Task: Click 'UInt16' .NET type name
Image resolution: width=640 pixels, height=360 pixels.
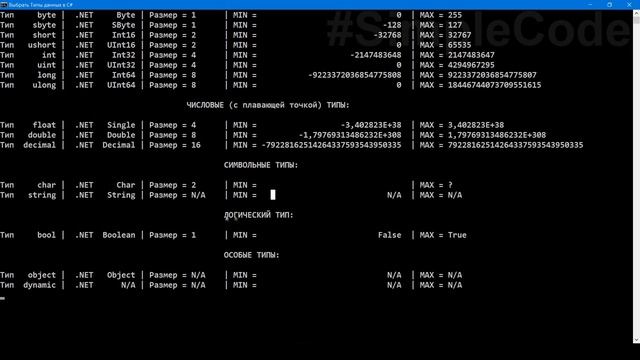Action: 121,45
